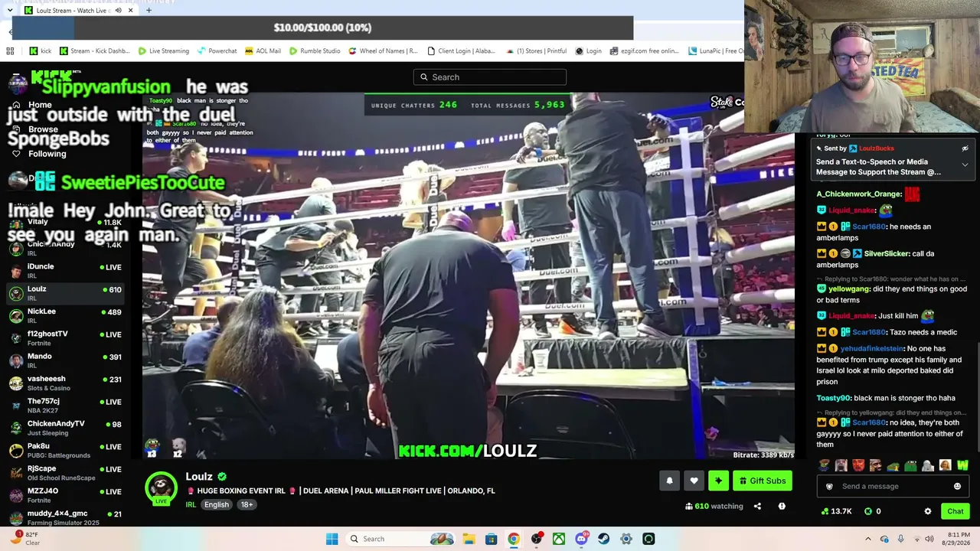Image resolution: width=980 pixels, height=551 pixels.
Task: Open the Printful Stores bookmark
Action: point(535,51)
